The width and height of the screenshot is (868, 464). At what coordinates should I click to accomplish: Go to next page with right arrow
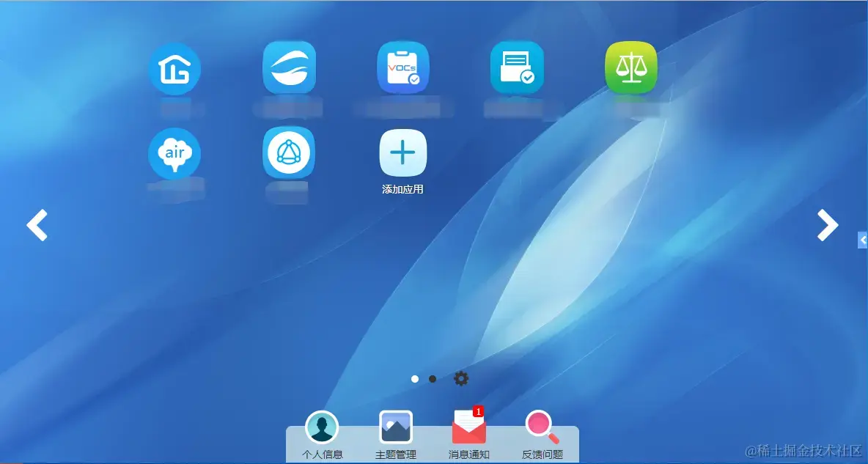828,225
